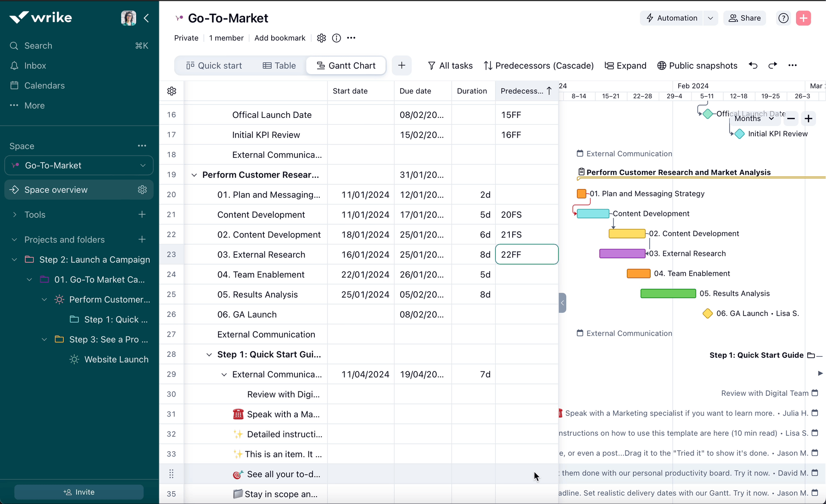
Task: Toggle the table panel collapse handle
Action: pyautogui.click(x=562, y=303)
